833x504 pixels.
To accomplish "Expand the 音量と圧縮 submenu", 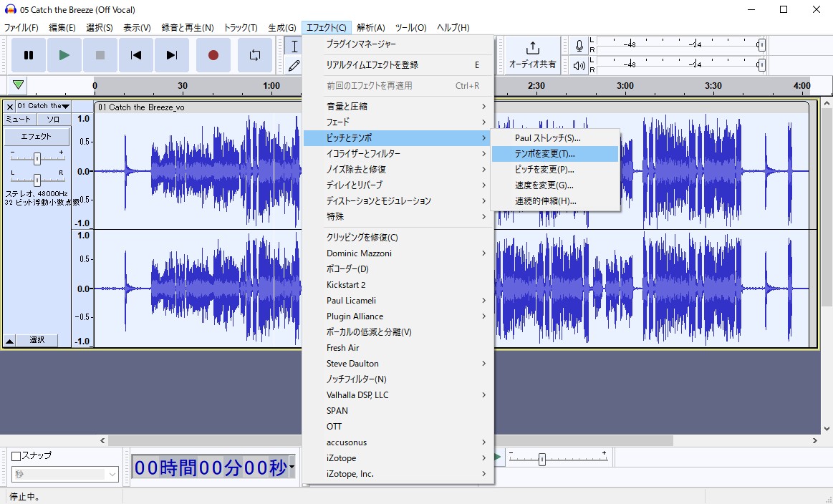I will point(398,106).
